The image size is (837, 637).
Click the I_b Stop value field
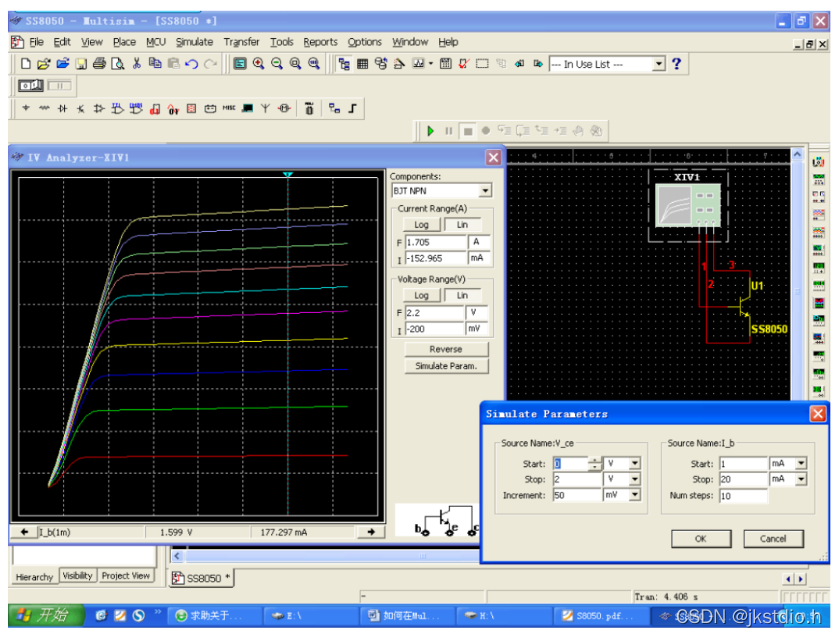pyautogui.click(x=741, y=480)
